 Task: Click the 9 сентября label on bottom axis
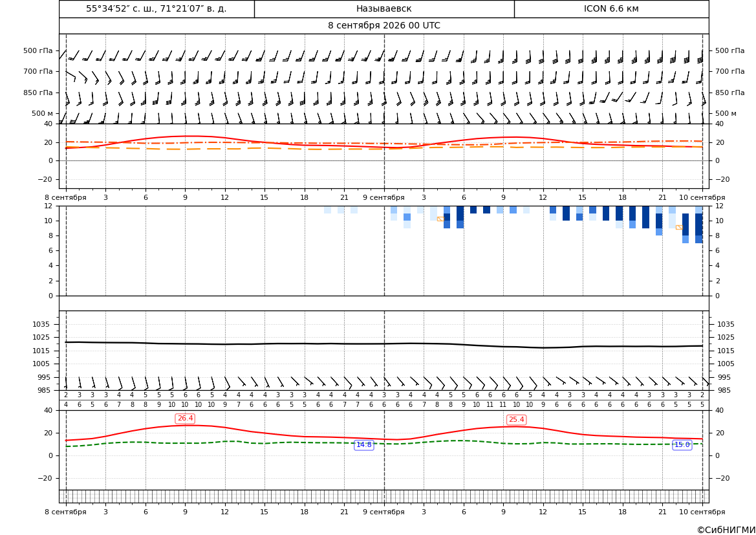[383, 512]
